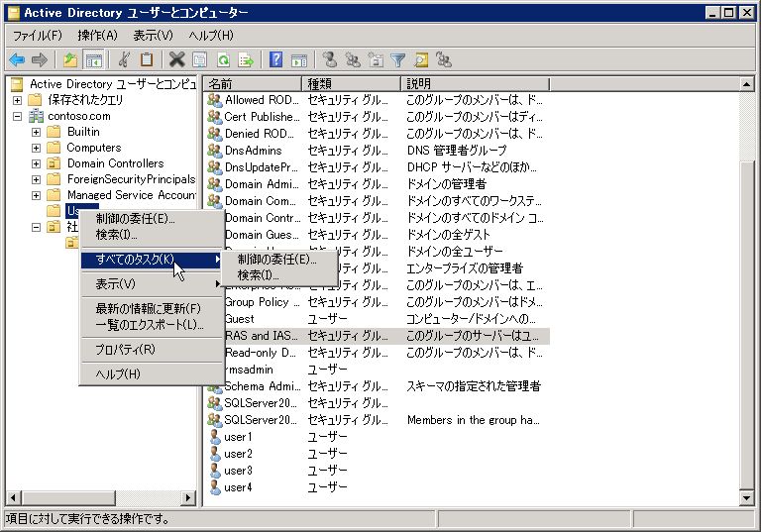Expand the 保存されたクエリ node
761x532 pixels.
coord(18,100)
